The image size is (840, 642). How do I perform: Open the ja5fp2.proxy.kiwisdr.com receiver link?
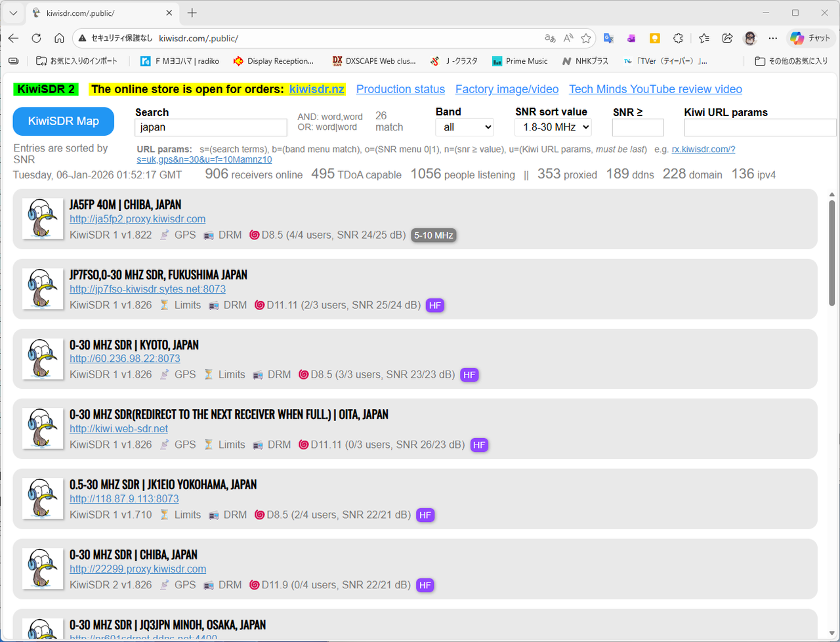(138, 219)
